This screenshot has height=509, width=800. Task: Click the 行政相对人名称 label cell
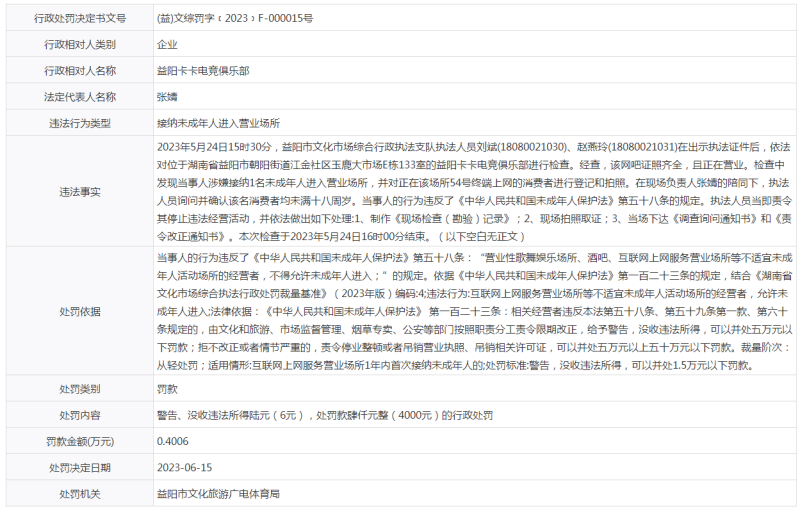80,71
